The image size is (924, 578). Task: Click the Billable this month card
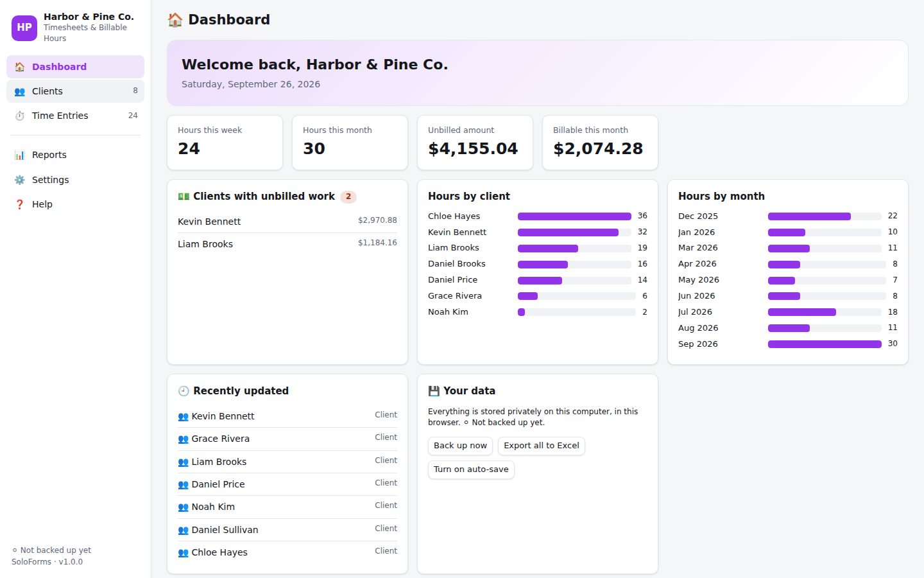600,143
